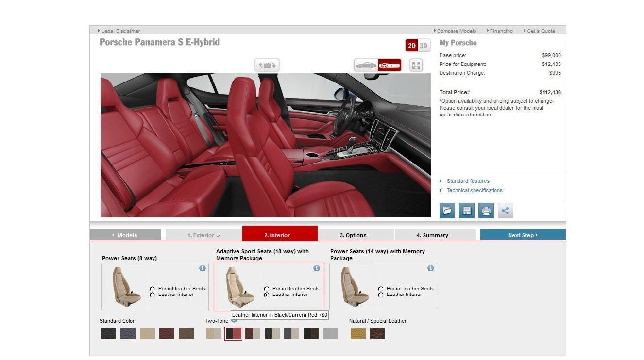Click the Porsche Panamera S E-Hybrid title
The image size is (644, 360).
pos(159,42)
